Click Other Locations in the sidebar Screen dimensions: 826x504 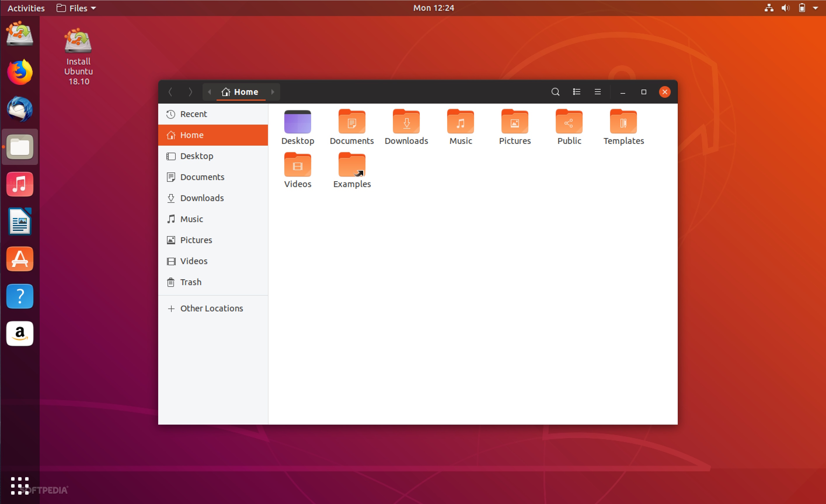coord(212,308)
